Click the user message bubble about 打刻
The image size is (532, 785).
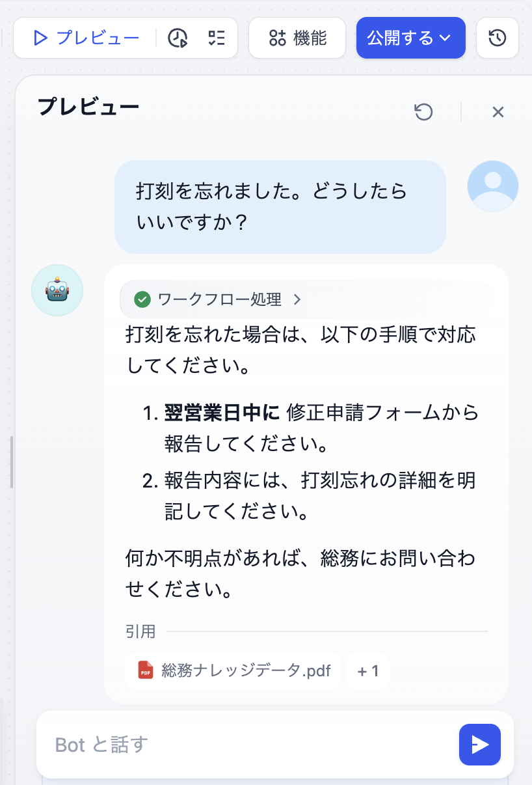point(280,207)
